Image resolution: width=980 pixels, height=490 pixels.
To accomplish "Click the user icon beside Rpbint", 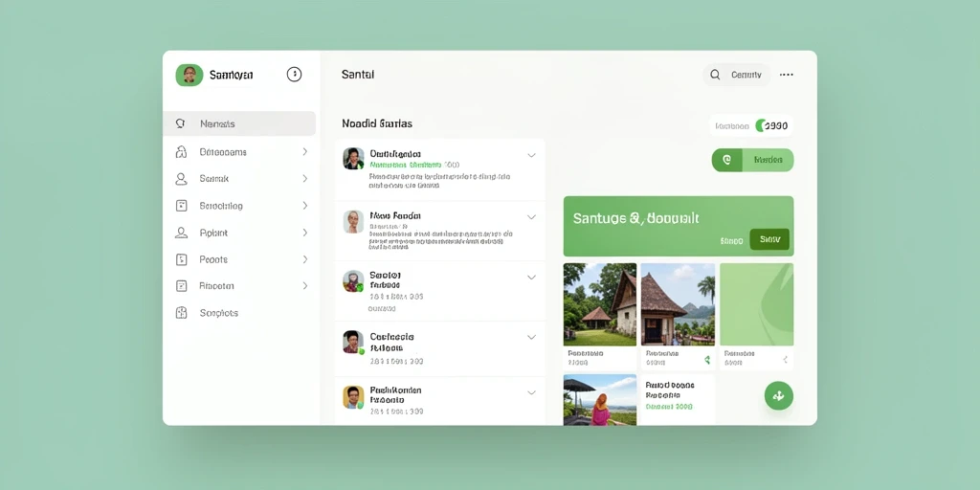I will 181,233.
